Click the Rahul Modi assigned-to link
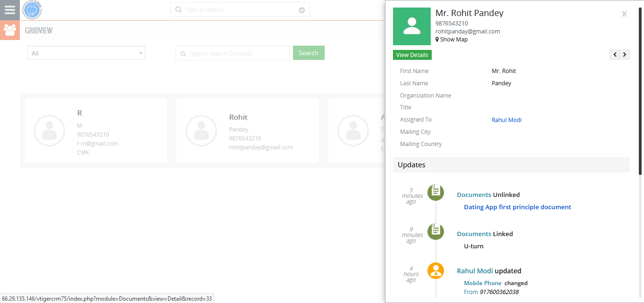The height and width of the screenshot is (303, 644). [x=506, y=120]
